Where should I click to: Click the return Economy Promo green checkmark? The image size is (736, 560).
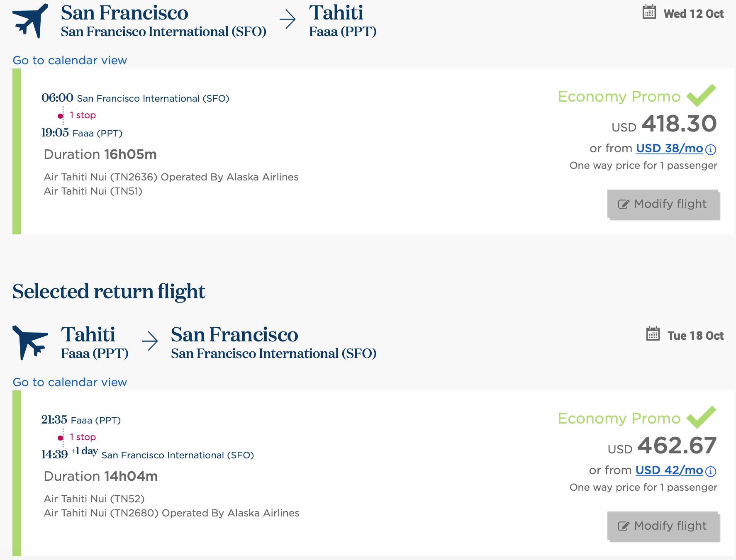pyautogui.click(x=701, y=417)
